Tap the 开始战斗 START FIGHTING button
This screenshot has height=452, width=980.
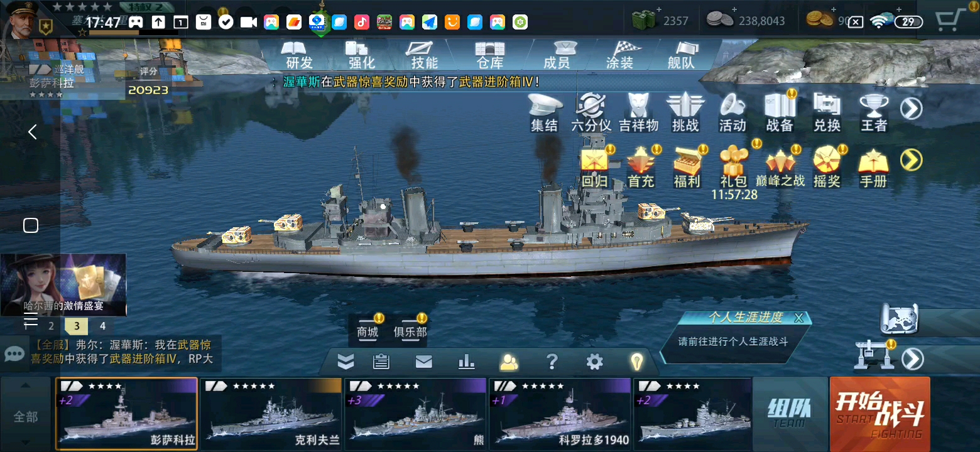click(879, 414)
